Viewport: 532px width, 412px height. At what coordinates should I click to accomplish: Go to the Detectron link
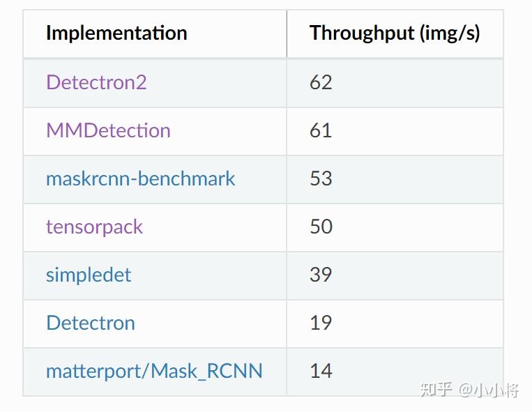[x=91, y=323]
